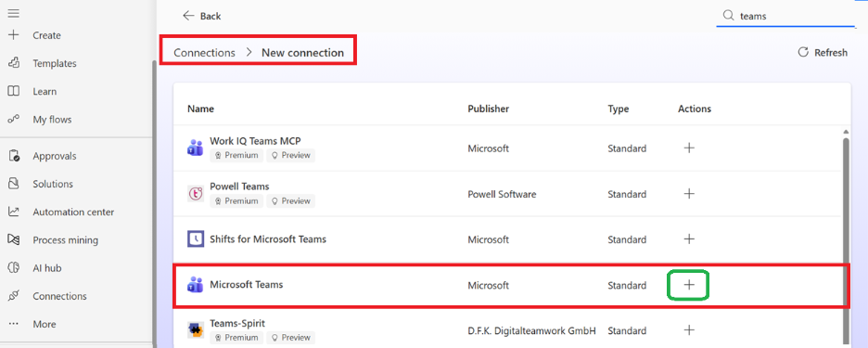Select the Shifts for Microsoft Teams name

268,239
